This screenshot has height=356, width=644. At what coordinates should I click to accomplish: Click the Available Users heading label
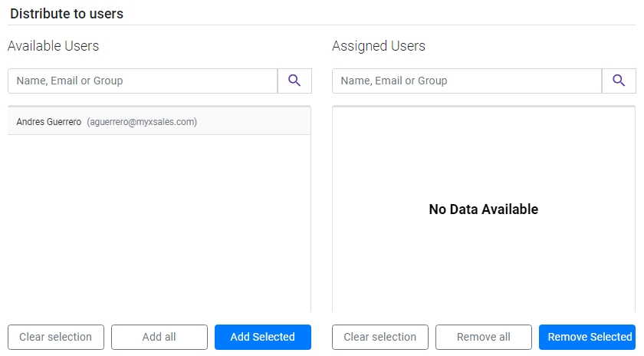click(x=54, y=45)
